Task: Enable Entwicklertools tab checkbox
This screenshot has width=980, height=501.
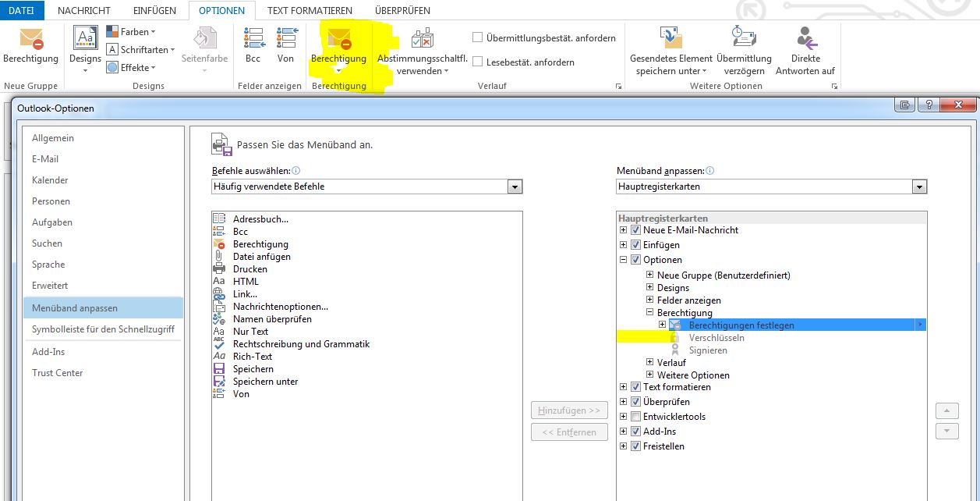Action: pyautogui.click(x=635, y=417)
